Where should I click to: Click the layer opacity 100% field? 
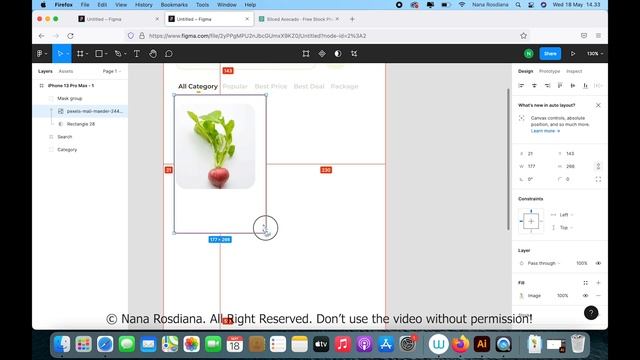[582, 263]
